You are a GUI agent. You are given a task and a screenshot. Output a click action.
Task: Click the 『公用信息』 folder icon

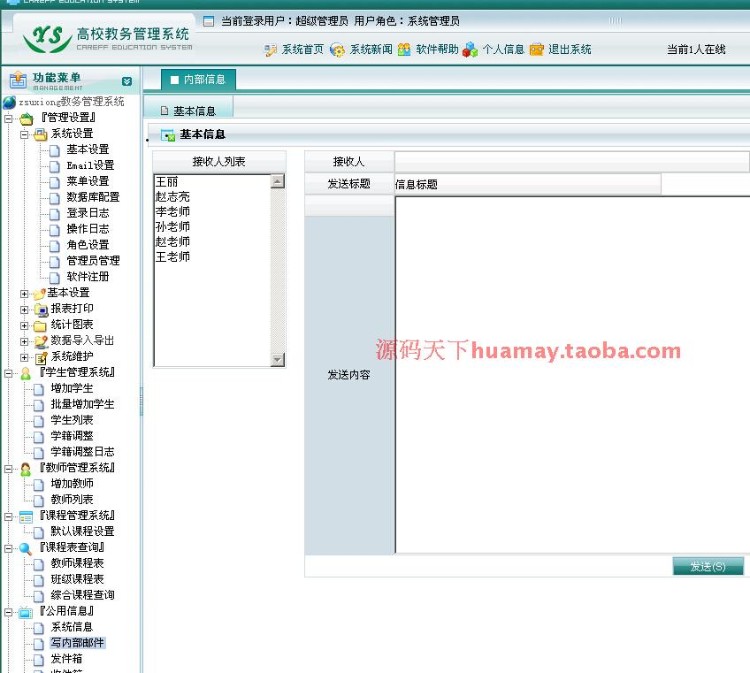click(26, 612)
